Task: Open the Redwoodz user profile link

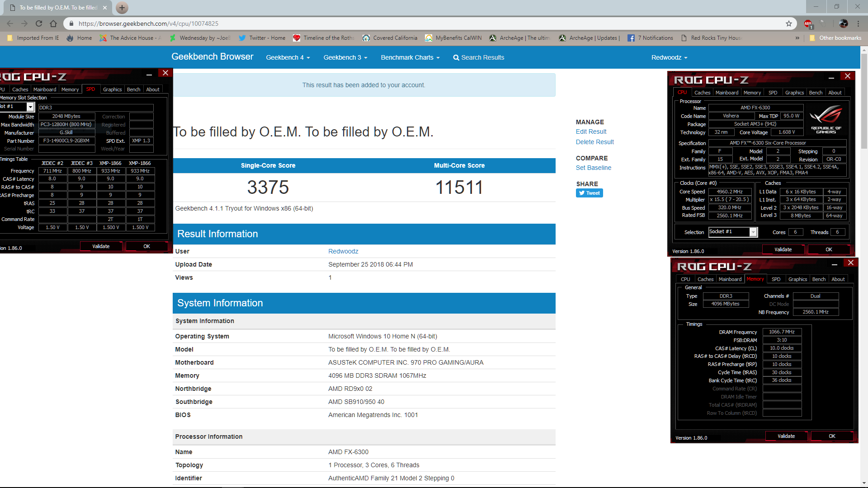Action: 343,251
